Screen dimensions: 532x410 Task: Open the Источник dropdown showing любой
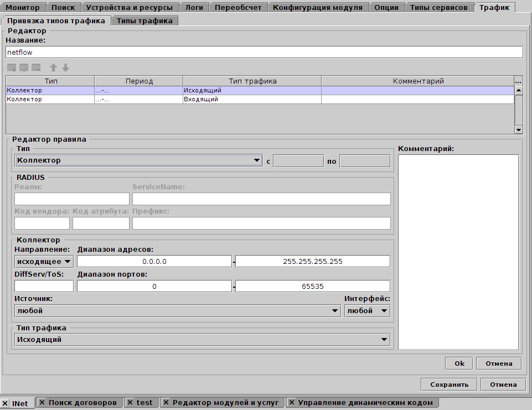point(335,310)
